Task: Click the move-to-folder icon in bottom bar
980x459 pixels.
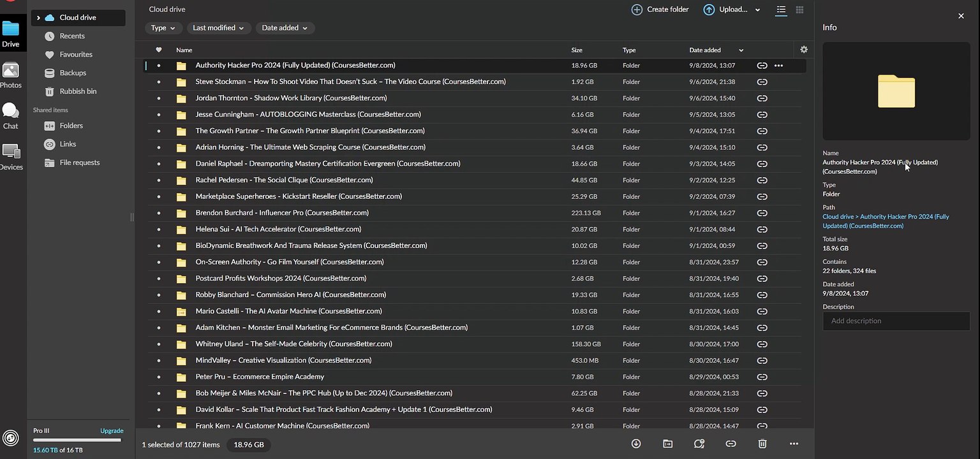Action: 667,444
